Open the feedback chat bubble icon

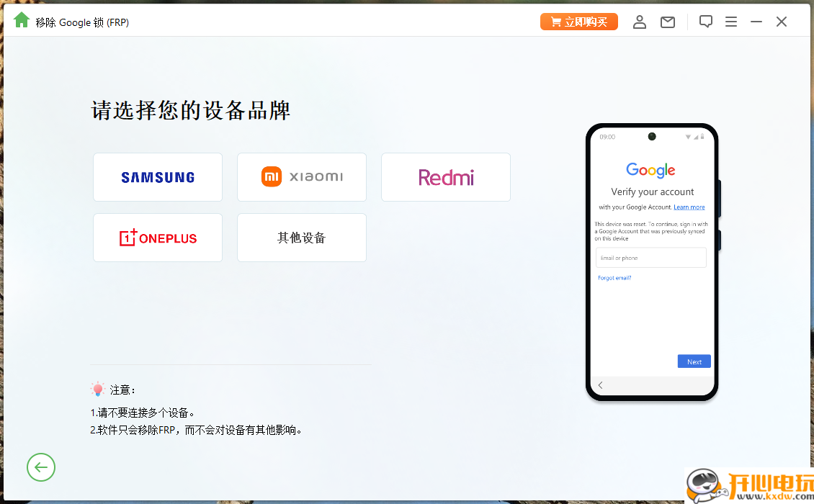[x=706, y=22]
